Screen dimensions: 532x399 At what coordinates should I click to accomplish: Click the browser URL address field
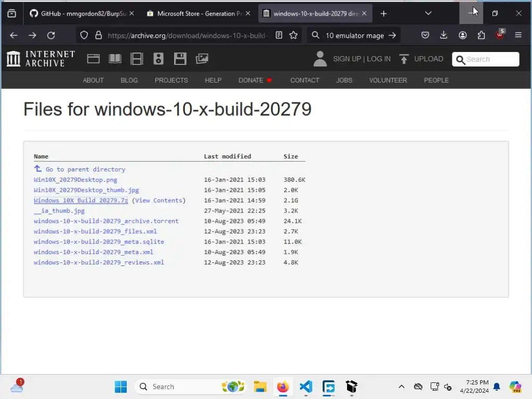188,35
